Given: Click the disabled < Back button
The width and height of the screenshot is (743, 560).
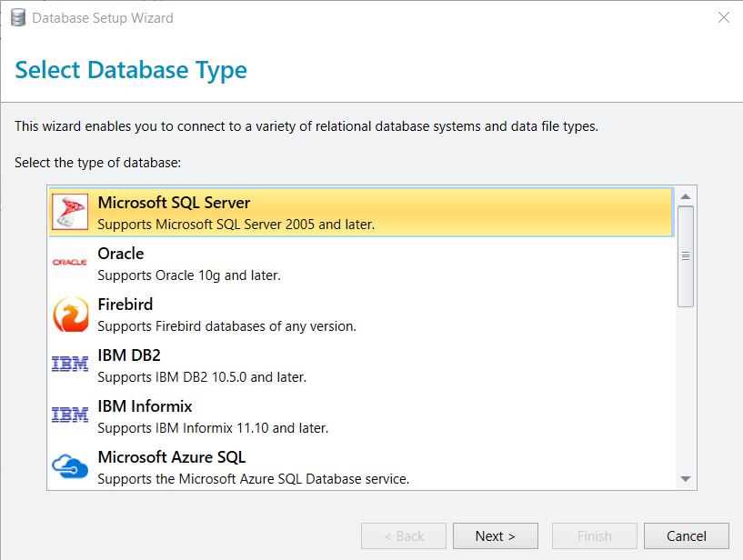Looking at the screenshot, I should click(x=404, y=535).
